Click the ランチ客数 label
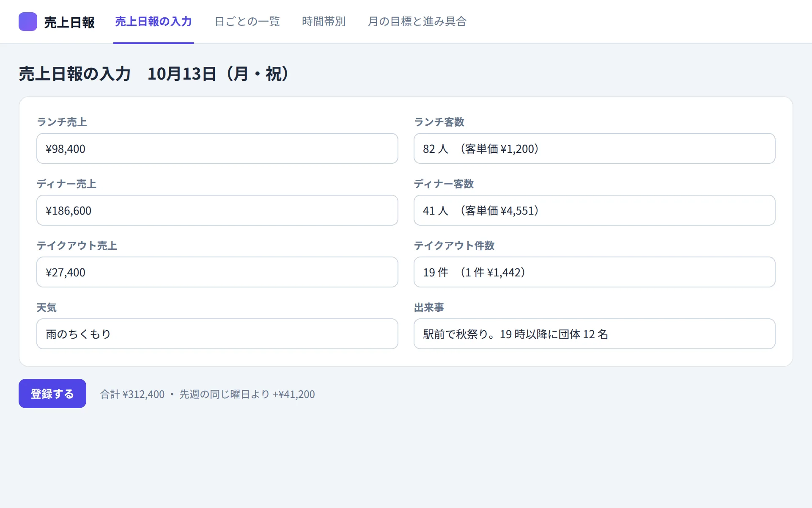Screen dimensions: 812x508 [439, 122]
